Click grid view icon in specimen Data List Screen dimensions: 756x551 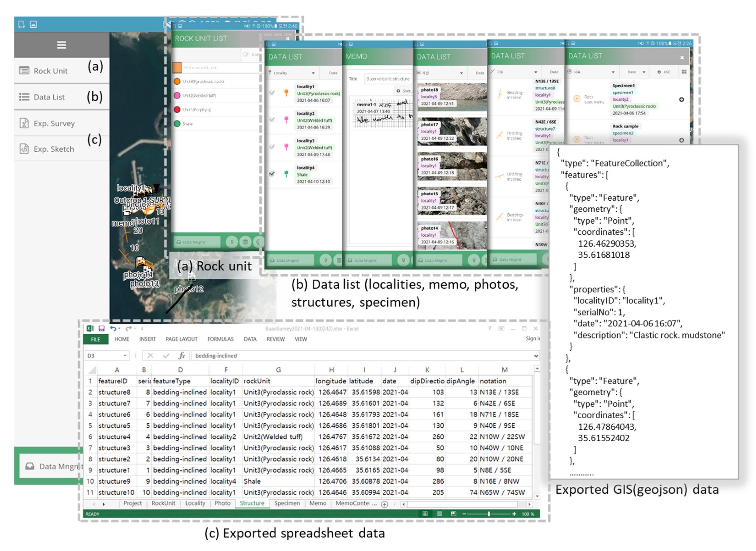[684, 72]
